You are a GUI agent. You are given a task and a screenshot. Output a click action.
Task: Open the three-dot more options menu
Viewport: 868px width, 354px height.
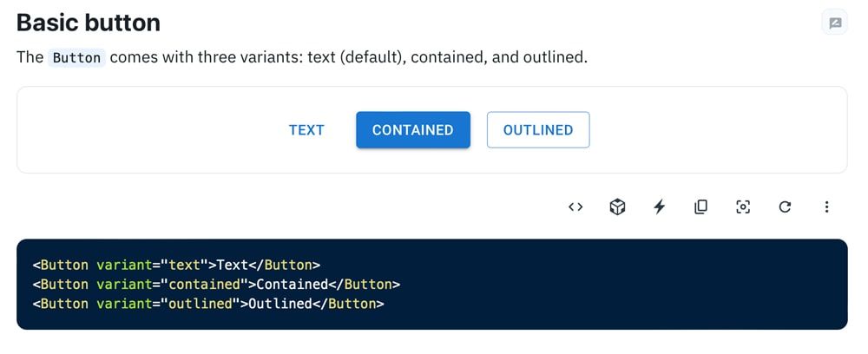coord(826,206)
